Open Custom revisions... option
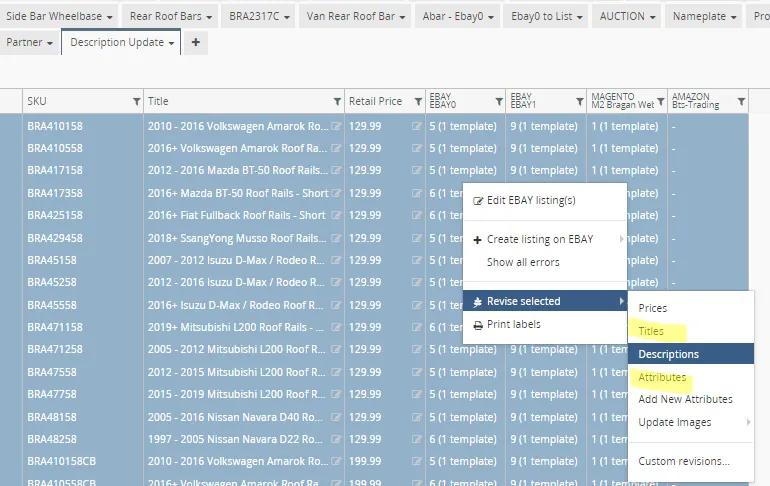 [x=691, y=461]
